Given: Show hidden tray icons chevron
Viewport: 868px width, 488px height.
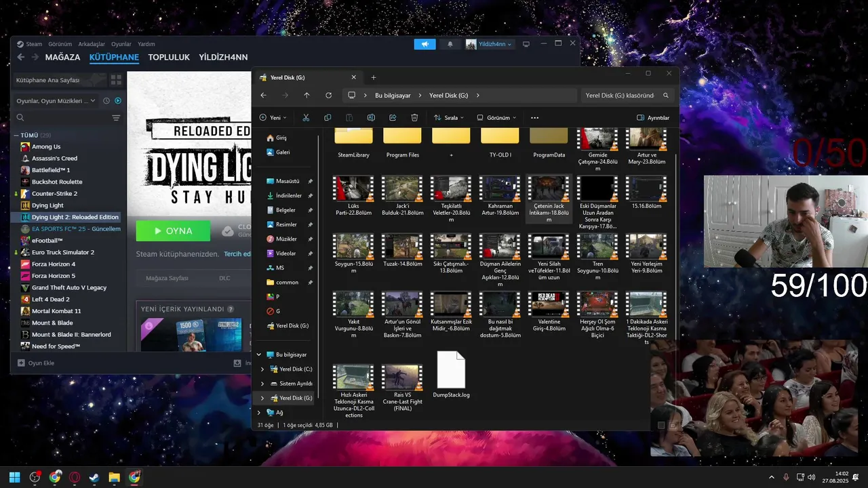Looking at the screenshot, I should pyautogui.click(x=771, y=477).
